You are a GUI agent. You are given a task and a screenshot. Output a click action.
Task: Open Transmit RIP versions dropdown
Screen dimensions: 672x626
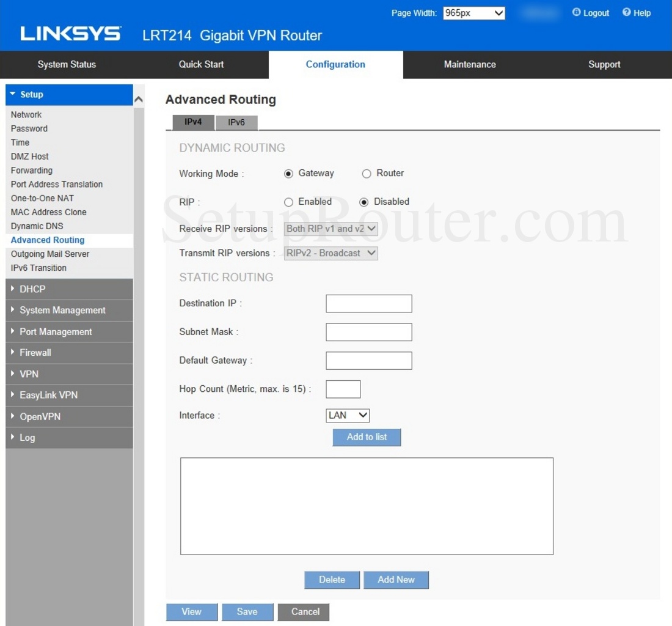(331, 254)
